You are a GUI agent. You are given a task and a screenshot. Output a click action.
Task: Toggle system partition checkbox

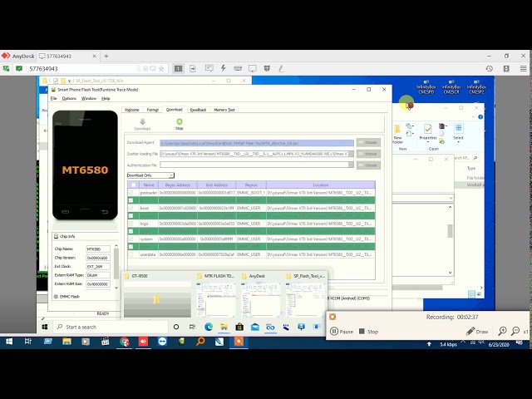(x=131, y=239)
